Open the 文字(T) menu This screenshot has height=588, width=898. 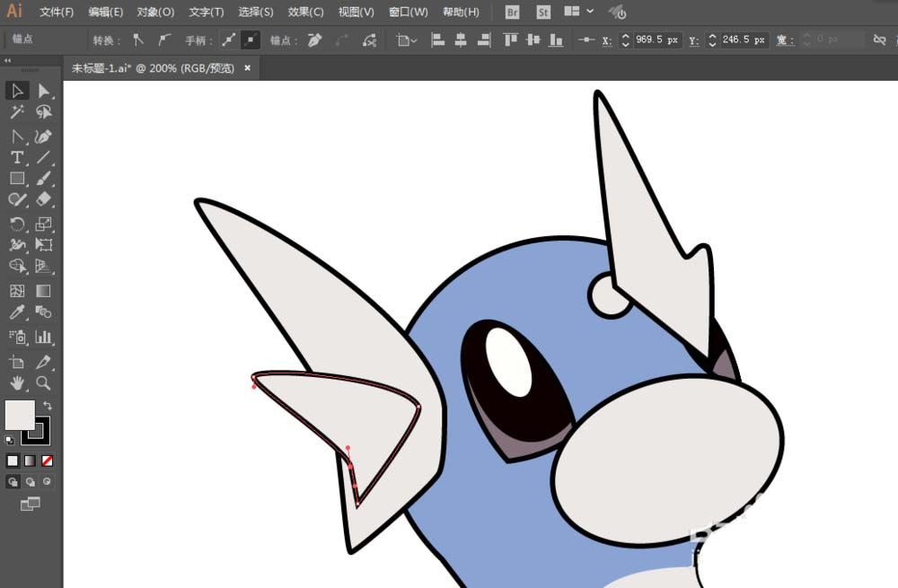pyautogui.click(x=207, y=12)
